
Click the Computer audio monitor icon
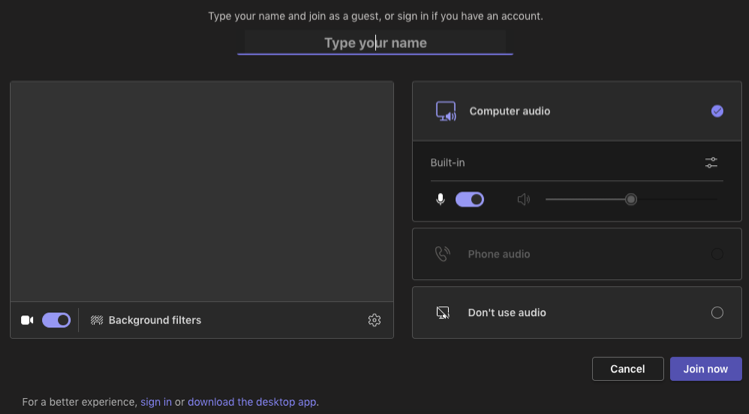(x=446, y=111)
